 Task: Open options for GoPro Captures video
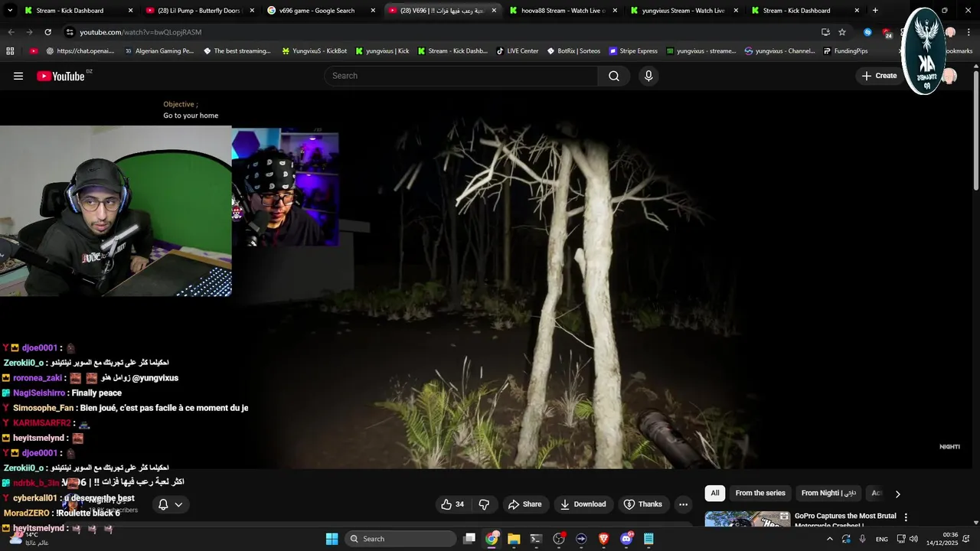[906, 517]
